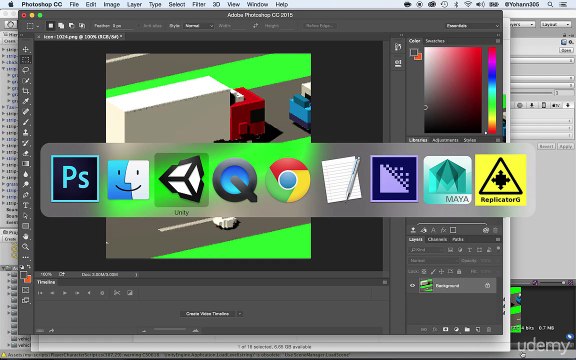Hide the Background layer eye
The image size is (576, 360).
point(412,285)
